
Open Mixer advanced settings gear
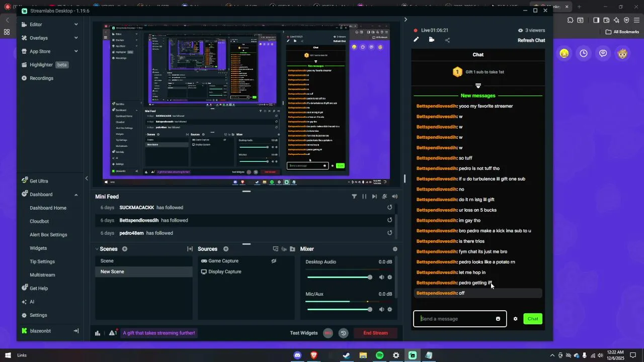coord(395,249)
